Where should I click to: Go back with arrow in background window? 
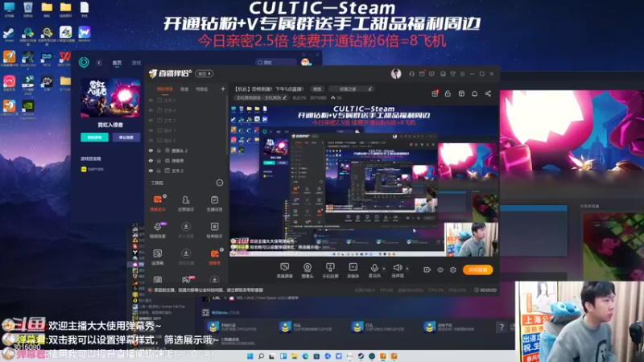tap(99, 63)
